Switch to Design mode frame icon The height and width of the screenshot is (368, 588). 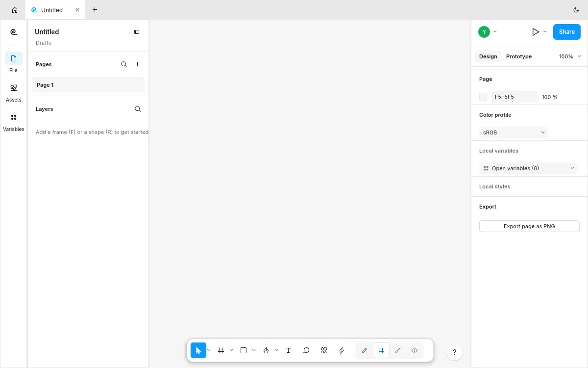pyautogui.click(x=381, y=350)
